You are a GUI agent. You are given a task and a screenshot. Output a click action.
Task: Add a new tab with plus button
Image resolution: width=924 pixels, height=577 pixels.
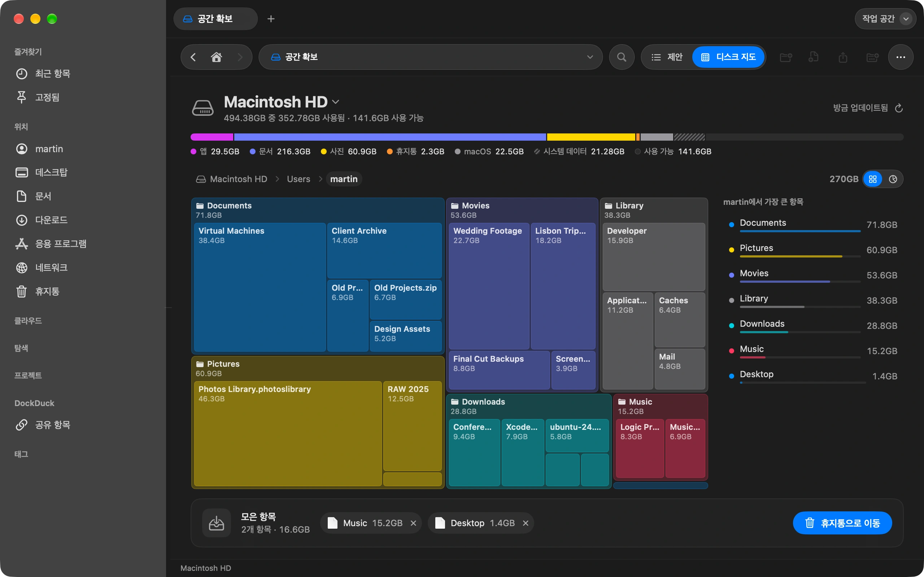tap(271, 19)
